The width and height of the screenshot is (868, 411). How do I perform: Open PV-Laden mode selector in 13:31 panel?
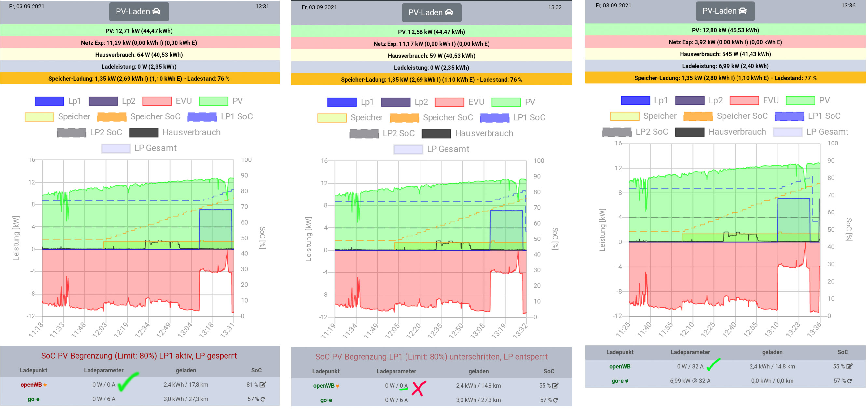(x=139, y=12)
